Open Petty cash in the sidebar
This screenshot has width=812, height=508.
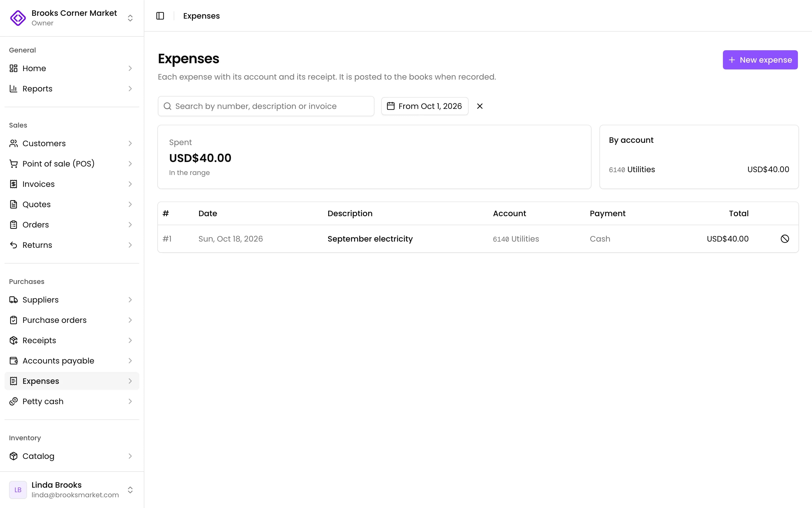(72, 402)
